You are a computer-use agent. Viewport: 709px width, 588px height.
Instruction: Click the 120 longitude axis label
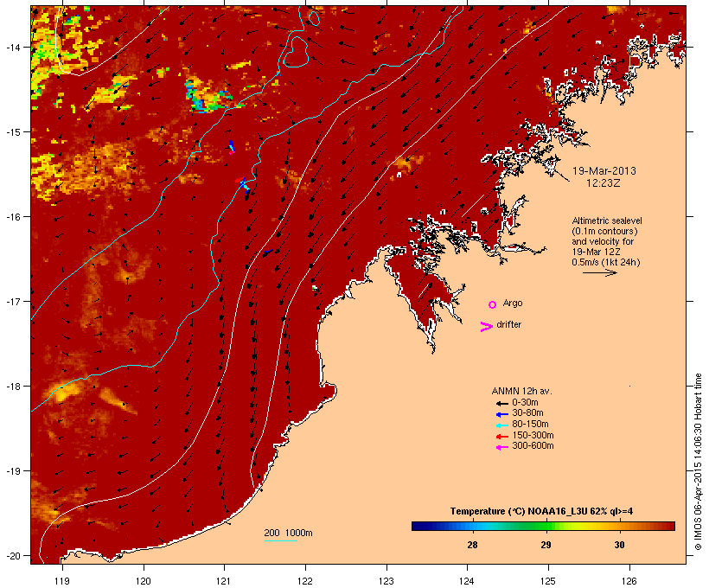144,581
